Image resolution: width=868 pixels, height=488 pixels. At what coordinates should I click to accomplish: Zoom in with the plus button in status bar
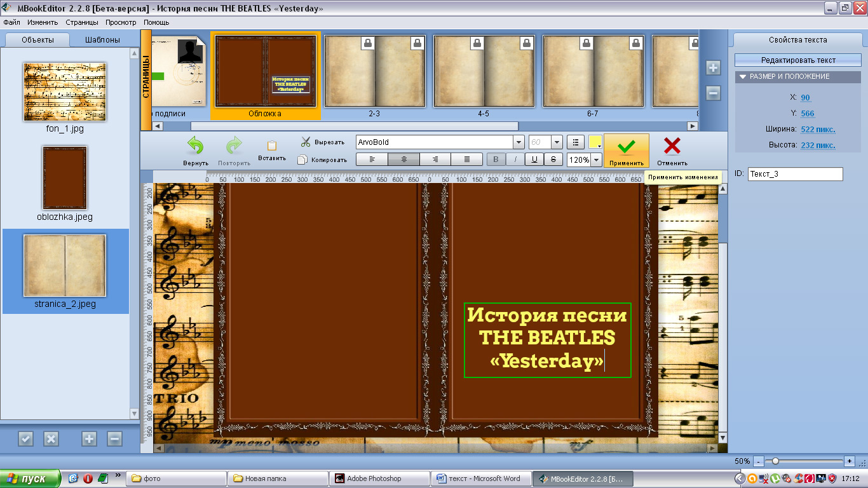(x=850, y=461)
